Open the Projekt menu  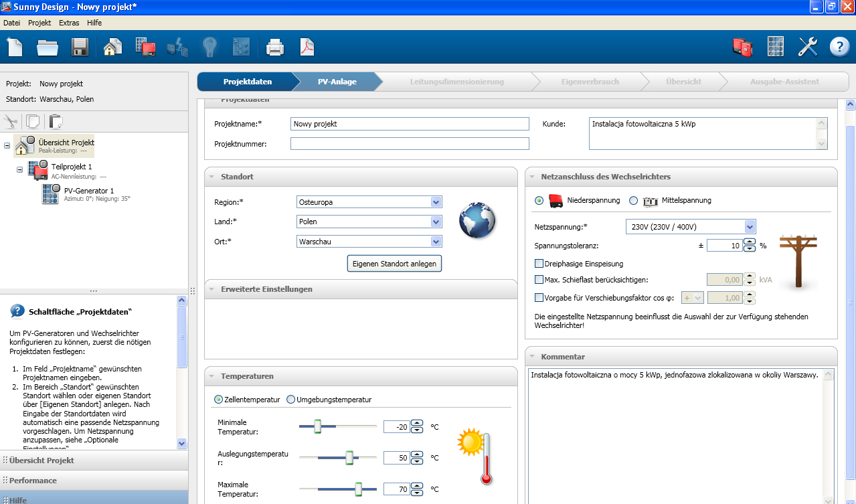pos(39,23)
